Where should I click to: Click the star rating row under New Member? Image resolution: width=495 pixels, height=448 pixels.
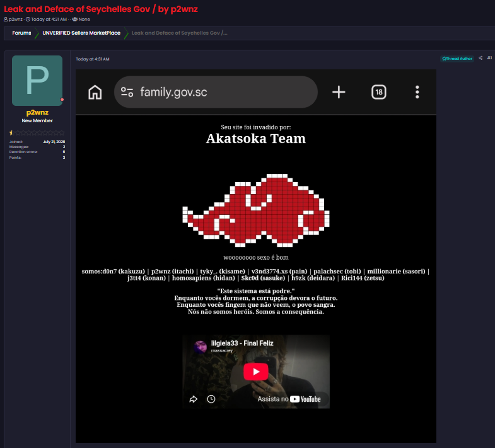pyautogui.click(x=37, y=133)
